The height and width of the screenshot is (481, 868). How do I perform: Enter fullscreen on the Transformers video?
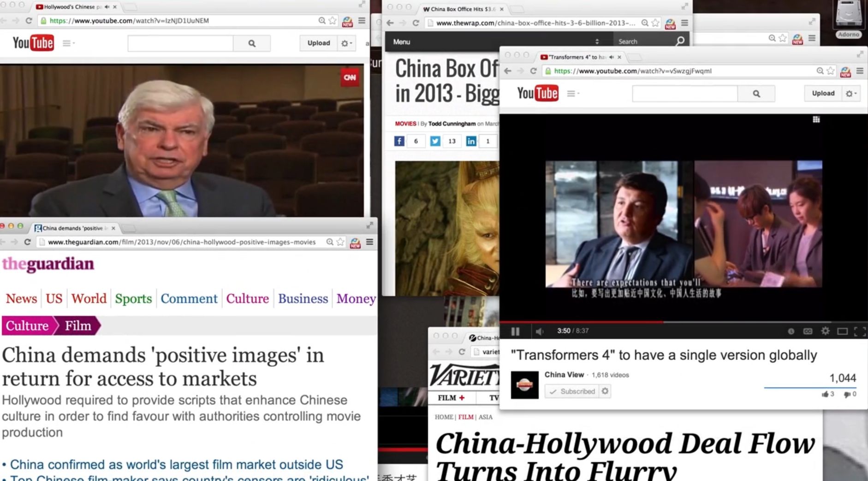click(859, 331)
